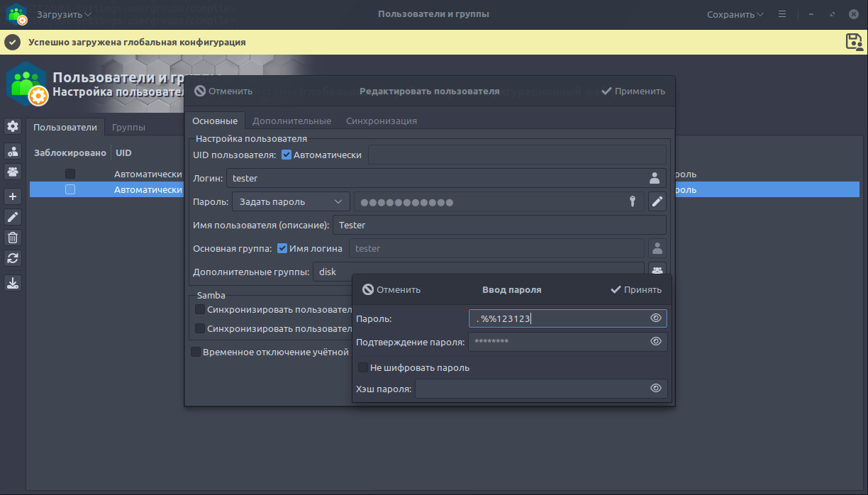Viewport: 868px width, 495px height.
Task: Click the refresh icon in the left sidebar
Action: click(x=13, y=258)
